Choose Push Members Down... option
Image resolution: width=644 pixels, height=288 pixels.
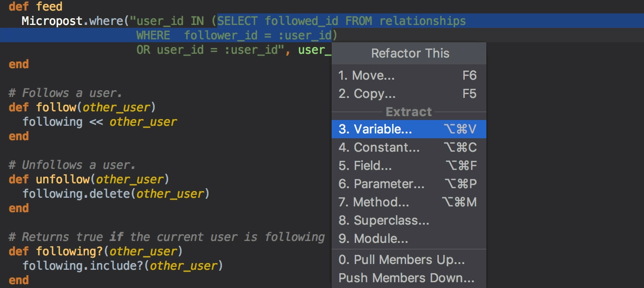[409, 278]
